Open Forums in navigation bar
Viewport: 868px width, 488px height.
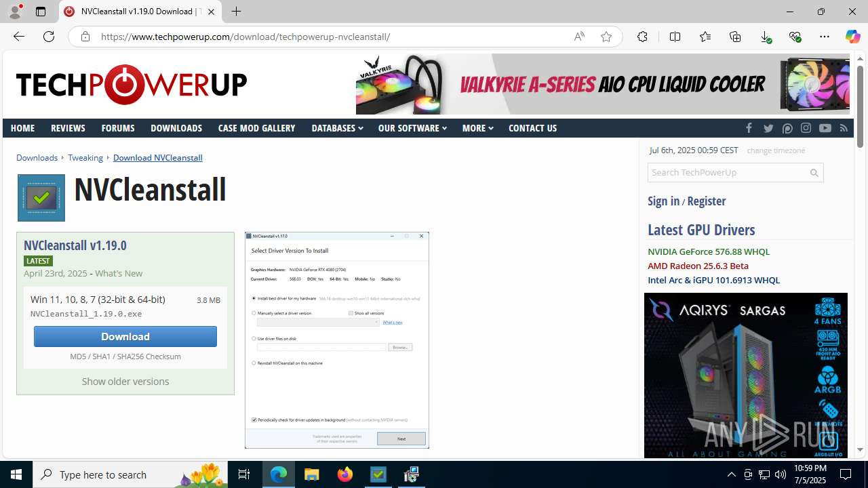coord(118,128)
